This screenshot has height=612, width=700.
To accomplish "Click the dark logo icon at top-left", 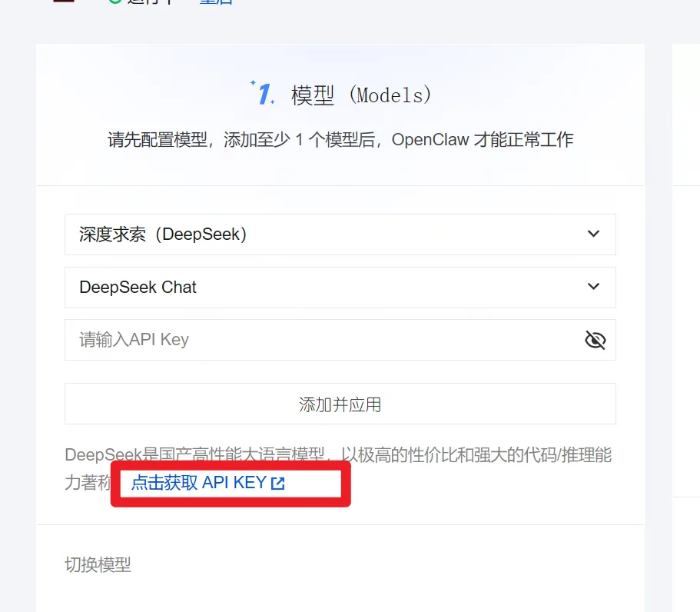I will pos(64,1).
